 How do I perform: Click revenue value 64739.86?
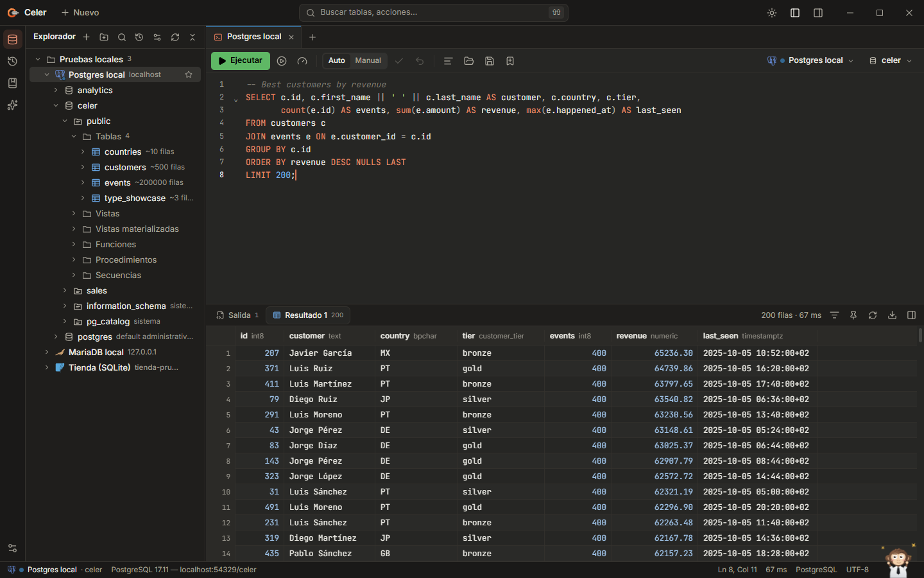point(673,369)
